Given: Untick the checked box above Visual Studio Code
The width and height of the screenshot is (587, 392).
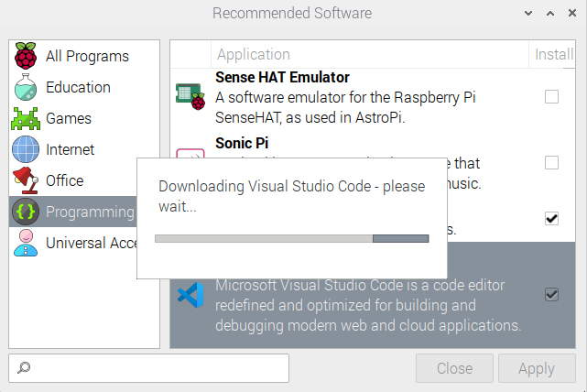Looking at the screenshot, I should [x=551, y=219].
